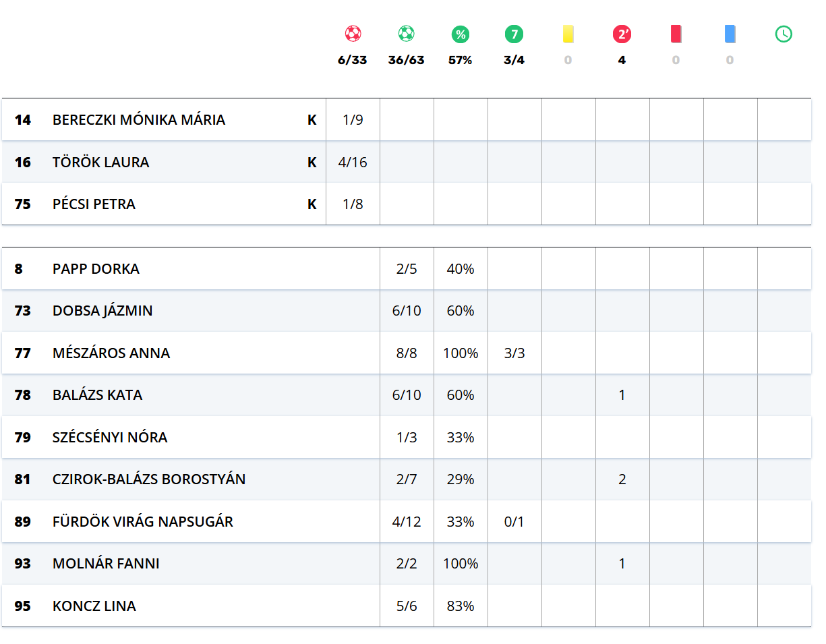The width and height of the screenshot is (826, 644).
Task: Click the blue card icon
Action: click(730, 34)
